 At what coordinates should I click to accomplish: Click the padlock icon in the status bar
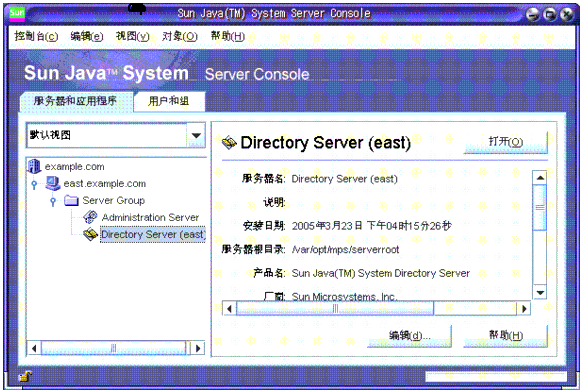(x=25, y=376)
